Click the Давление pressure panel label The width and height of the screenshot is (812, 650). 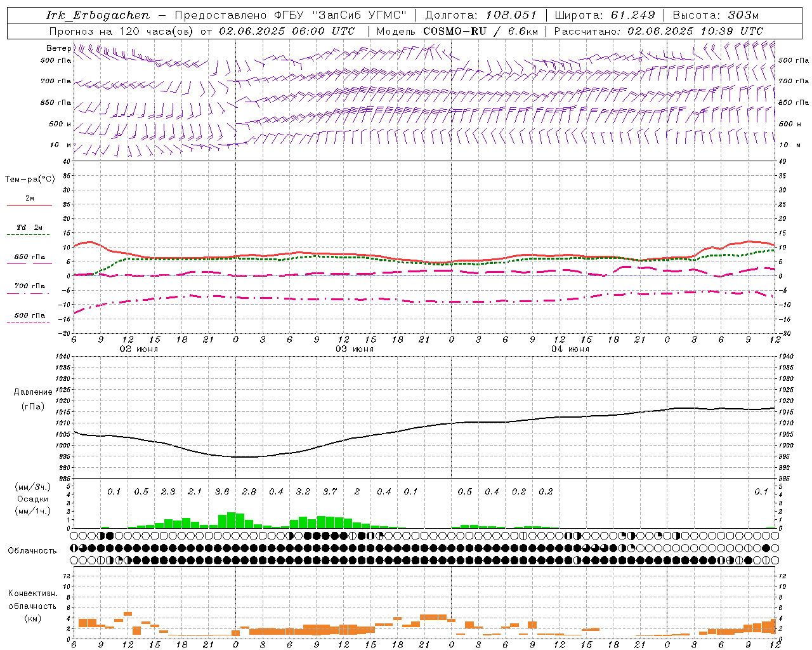[33, 392]
